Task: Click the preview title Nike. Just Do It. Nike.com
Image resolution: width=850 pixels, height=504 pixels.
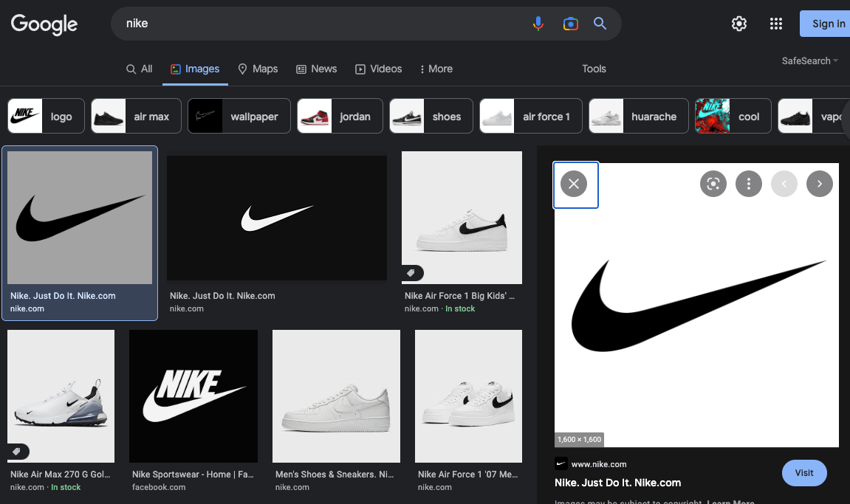Action: click(x=617, y=483)
